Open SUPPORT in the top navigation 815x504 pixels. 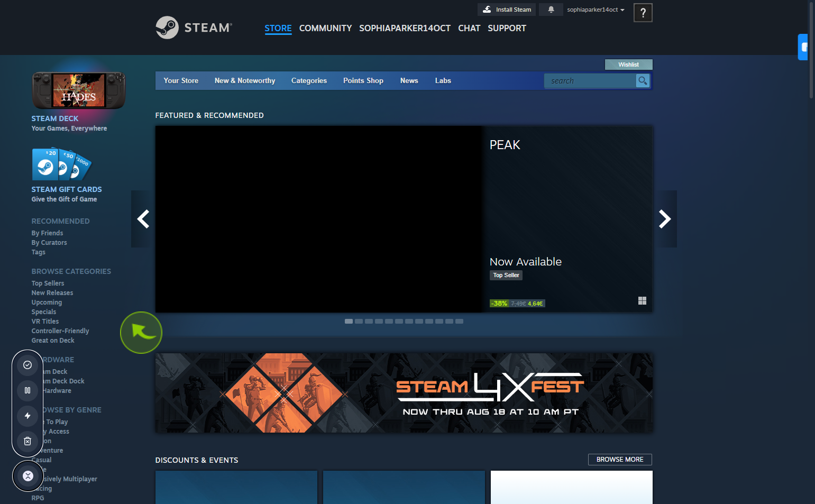click(507, 28)
